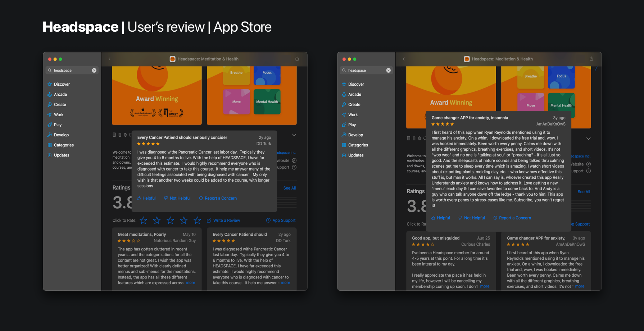Go back using the left window's chevron

109,59
